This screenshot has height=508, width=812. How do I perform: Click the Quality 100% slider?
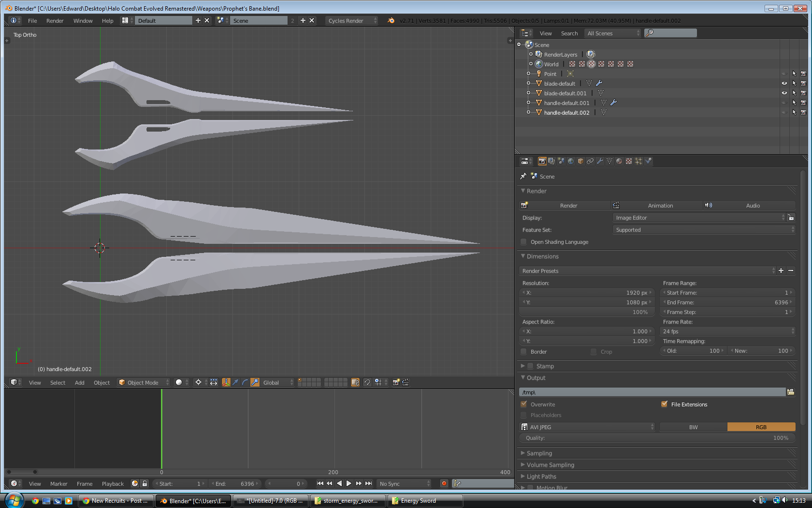pyautogui.click(x=657, y=438)
